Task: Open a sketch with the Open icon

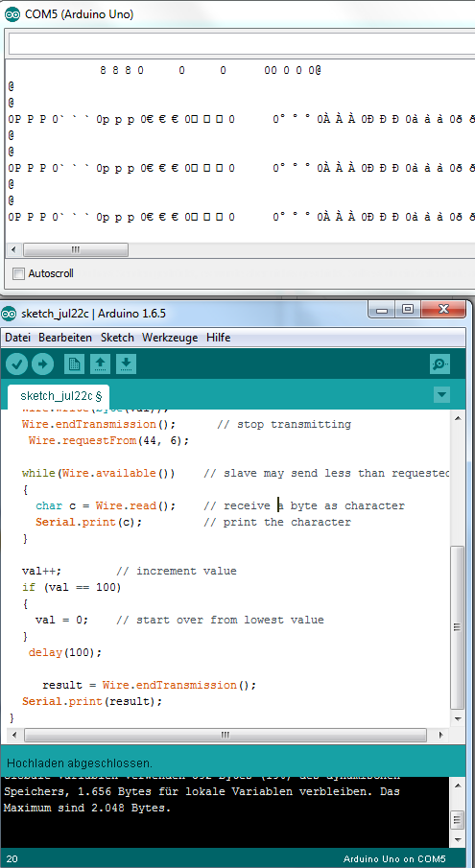Action: (100, 364)
